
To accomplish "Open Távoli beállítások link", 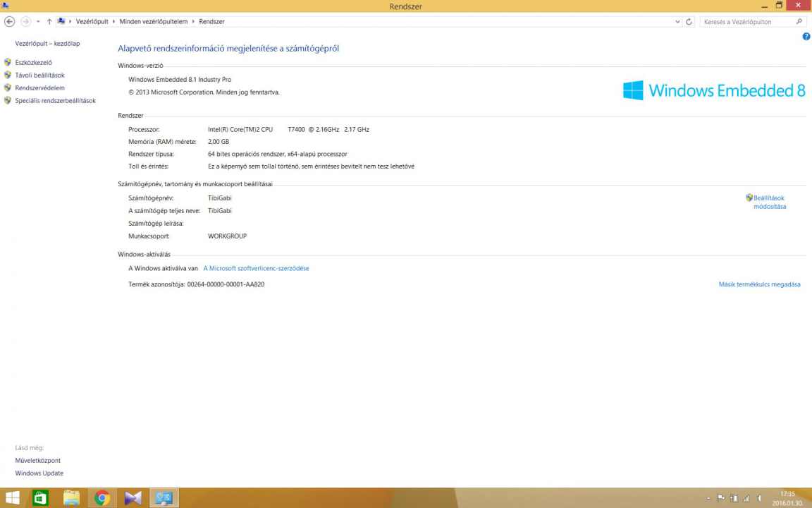I will [x=40, y=75].
